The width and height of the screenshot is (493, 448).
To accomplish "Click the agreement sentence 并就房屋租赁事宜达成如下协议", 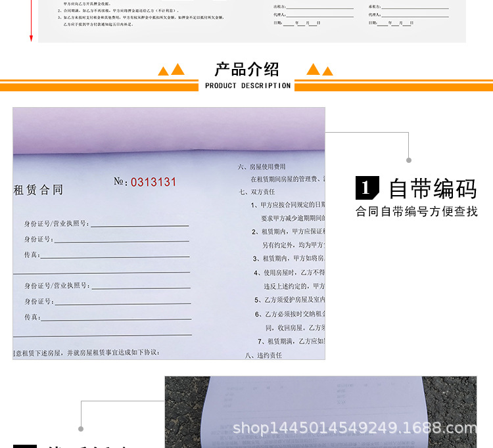I will click(113, 353).
